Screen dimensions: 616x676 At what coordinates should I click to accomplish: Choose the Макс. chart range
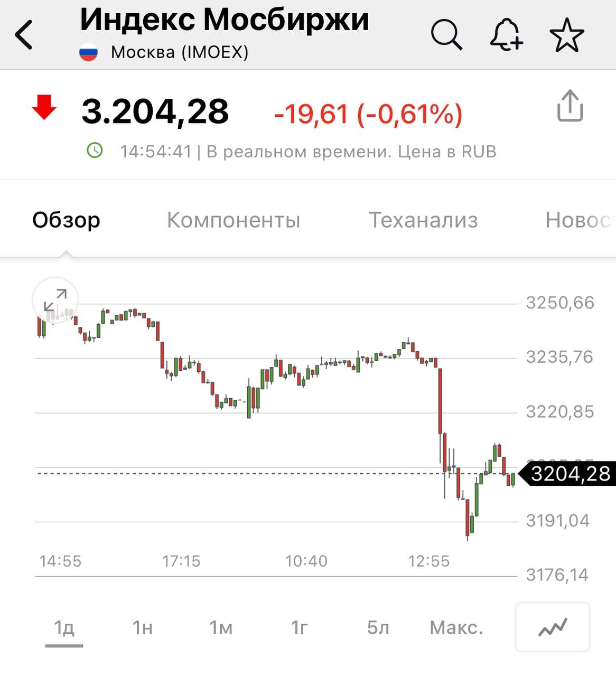[x=456, y=628]
